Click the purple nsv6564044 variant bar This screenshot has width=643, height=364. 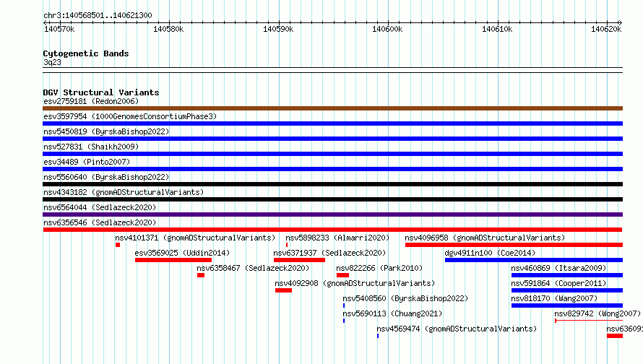click(332, 214)
